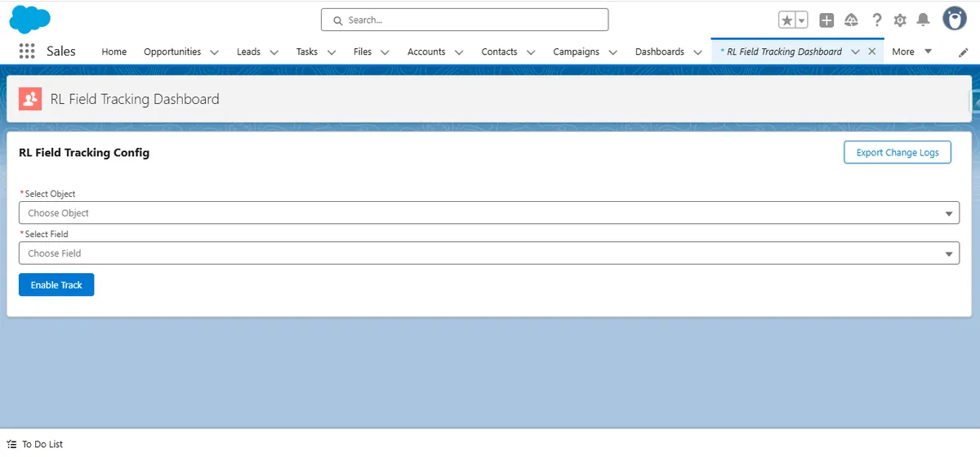The image size is (980, 457).
Task: Click the RL Field Tracking Config heading
Action: [x=84, y=152]
